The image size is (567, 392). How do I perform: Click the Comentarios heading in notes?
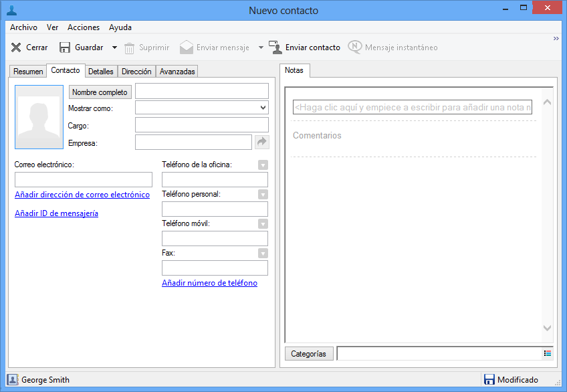317,135
